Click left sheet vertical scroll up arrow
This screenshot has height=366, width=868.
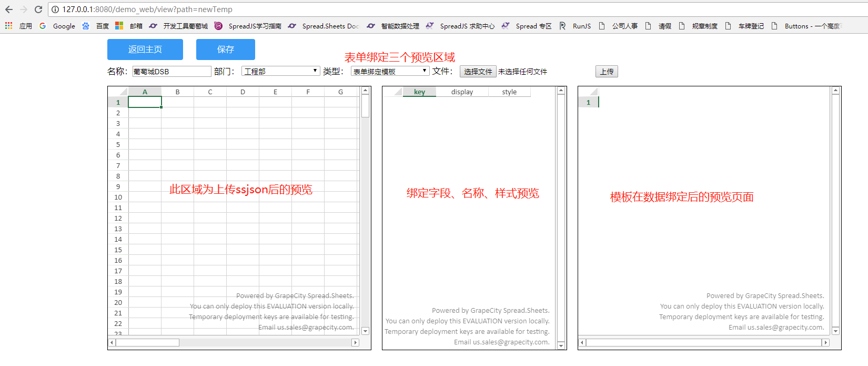[366, 91]
